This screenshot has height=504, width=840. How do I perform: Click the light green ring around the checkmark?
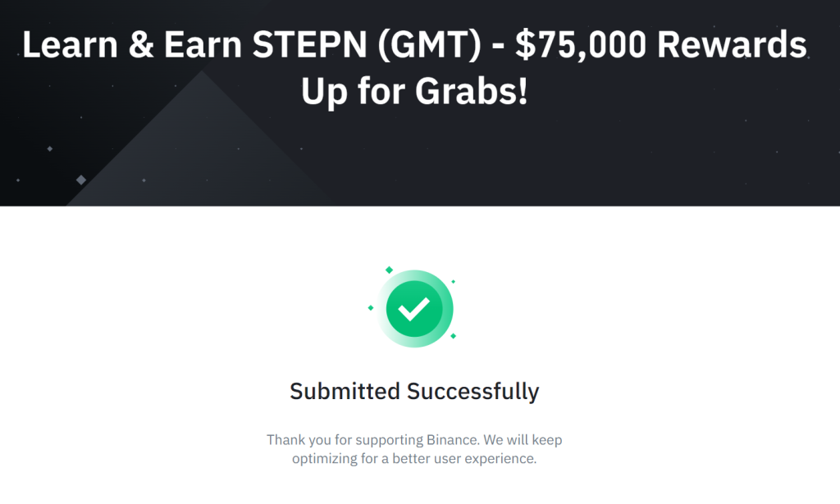coord(447,309)
